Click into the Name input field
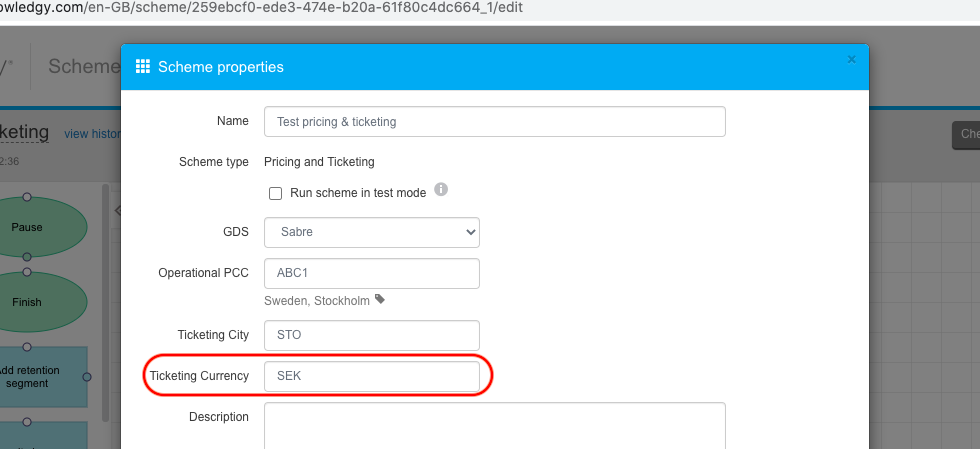This screenshot has width=980, height=449. [494, 122]
